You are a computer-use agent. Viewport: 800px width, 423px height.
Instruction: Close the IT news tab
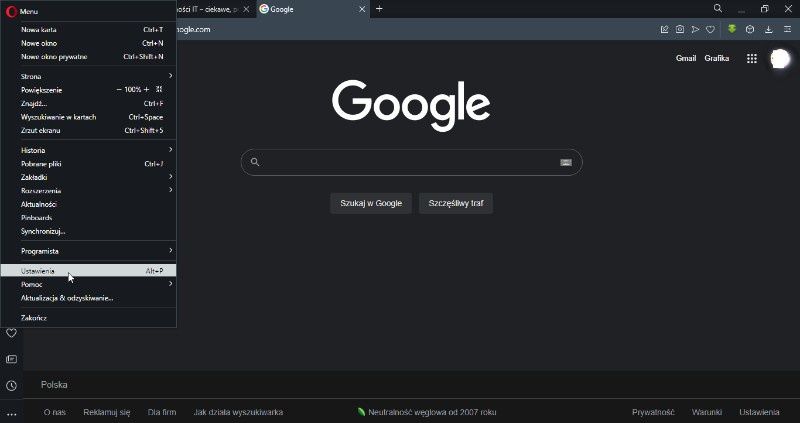pyautogui.click(x=246, y=9)
